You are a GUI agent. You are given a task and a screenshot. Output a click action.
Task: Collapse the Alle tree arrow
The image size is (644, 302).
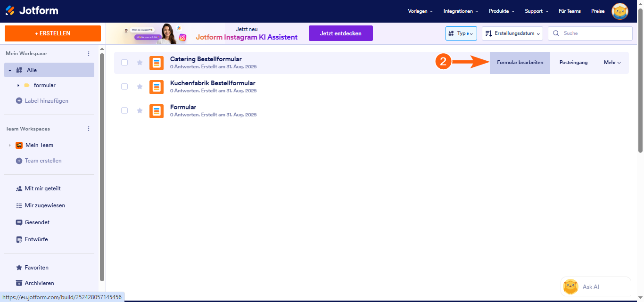coord(10,70)
